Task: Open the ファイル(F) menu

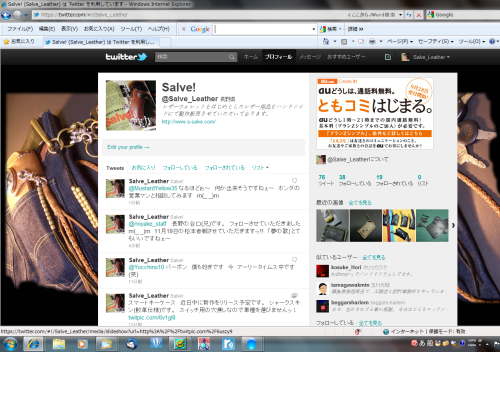Action: 20,29
